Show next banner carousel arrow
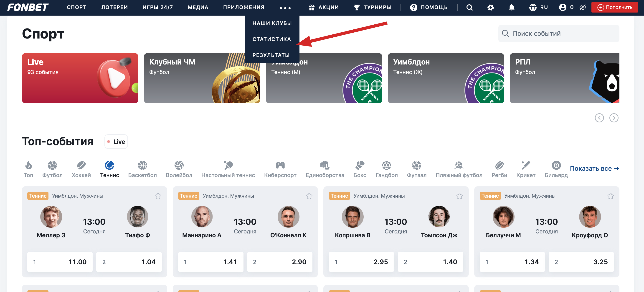Image resolution: width=644 pixels, height=292 pixels. point(614,118)
